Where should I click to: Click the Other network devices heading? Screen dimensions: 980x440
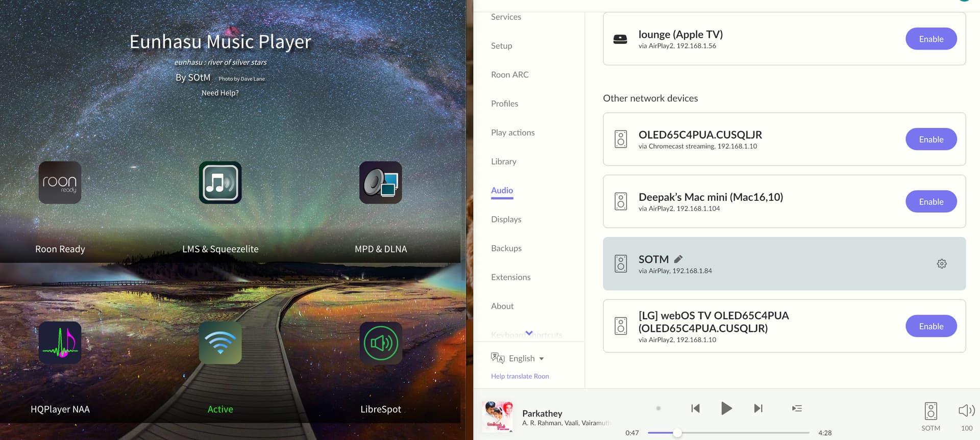click(650, 98)
